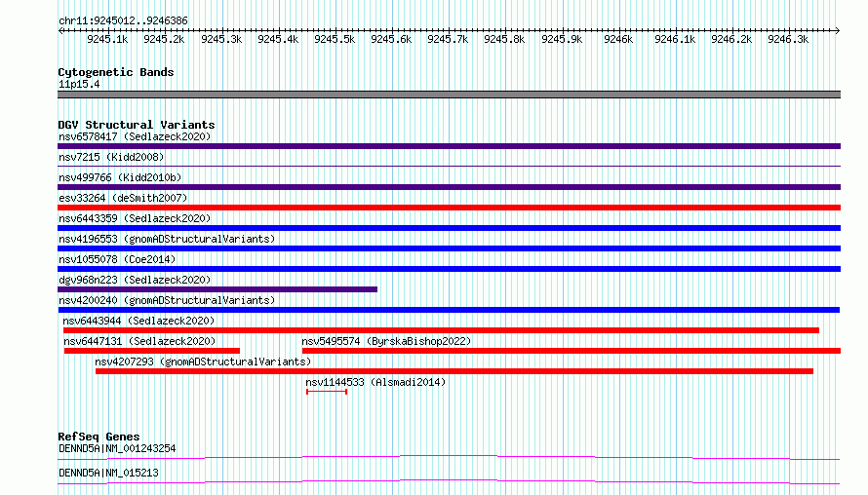
Task: Open the nsv499766 (Kidd2010b) variant label
Action: (120, 177)
